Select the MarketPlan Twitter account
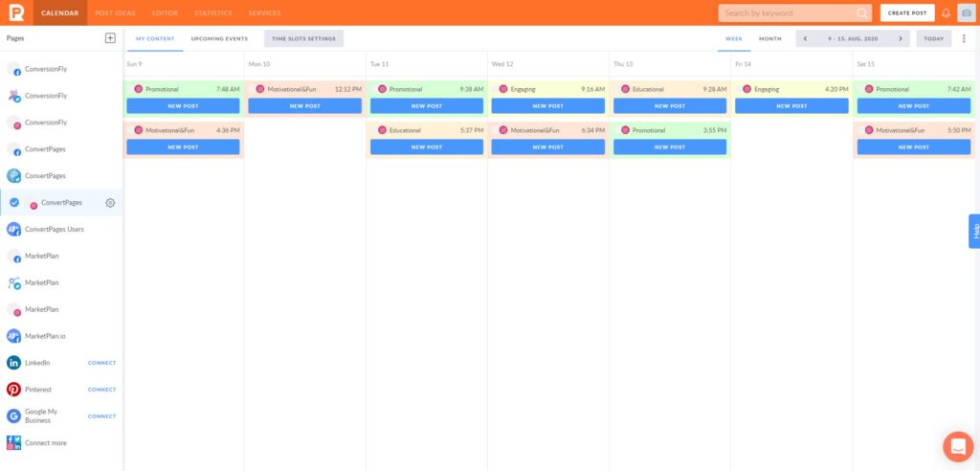Viewport: 980px width, 471px height. pyautogui.click(x=61, y=282)
